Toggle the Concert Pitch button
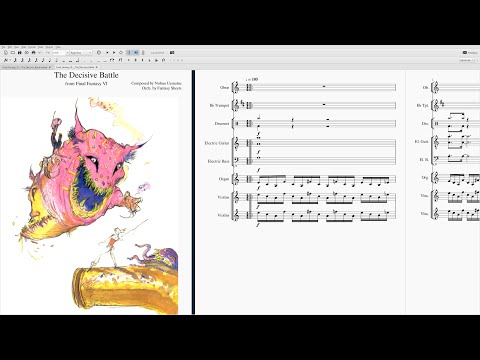The height and width of the screenshot is (360, 480). coord(157,53)
